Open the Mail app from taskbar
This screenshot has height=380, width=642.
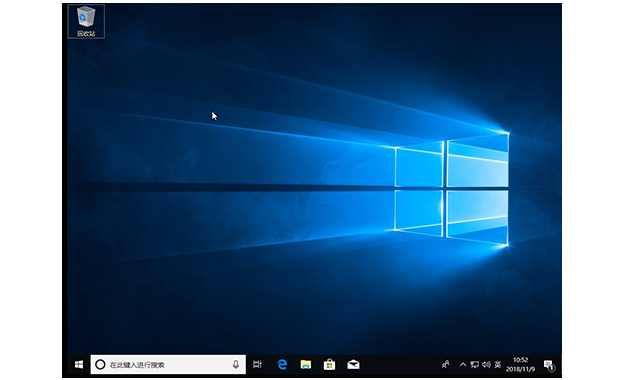(353, 364)
